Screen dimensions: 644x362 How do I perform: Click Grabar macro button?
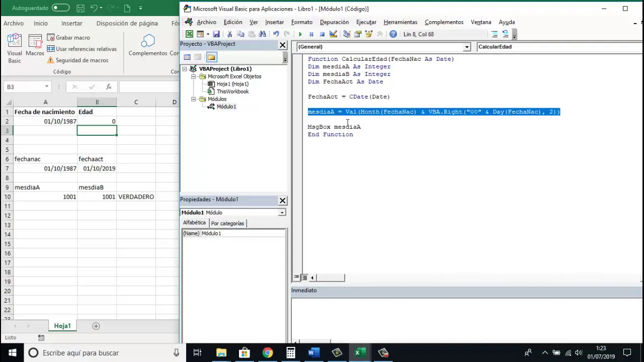point(68,38)
